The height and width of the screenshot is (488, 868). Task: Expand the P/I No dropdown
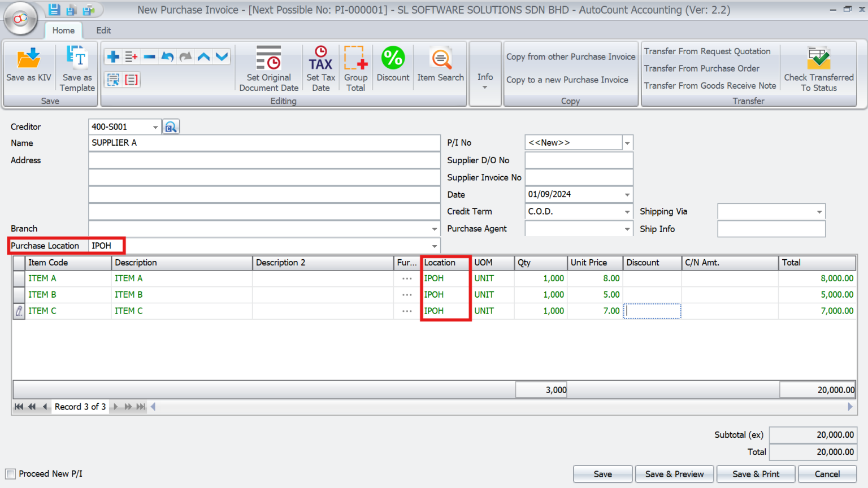pyautogui.click(x=627, y=142)
